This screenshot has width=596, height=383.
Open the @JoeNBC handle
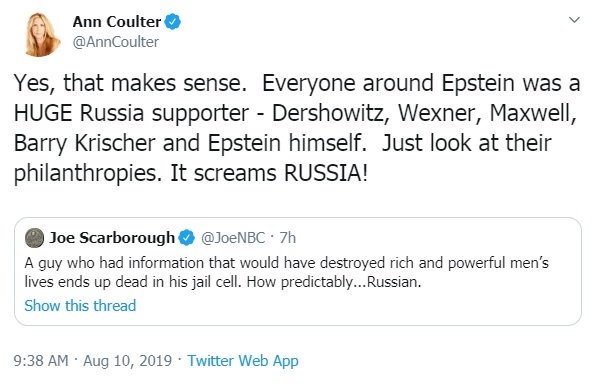[233, 238]
